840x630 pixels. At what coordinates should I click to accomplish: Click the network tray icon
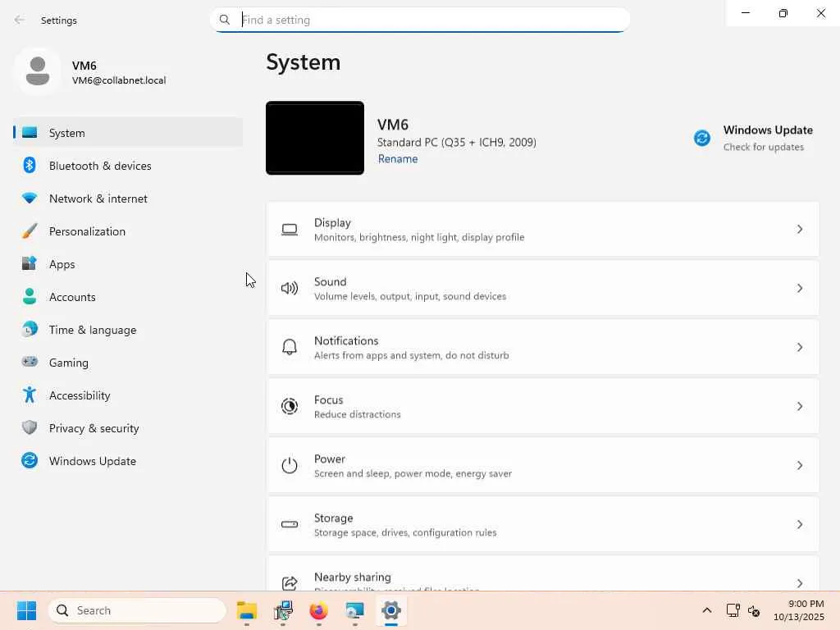(x=733, y=610)
